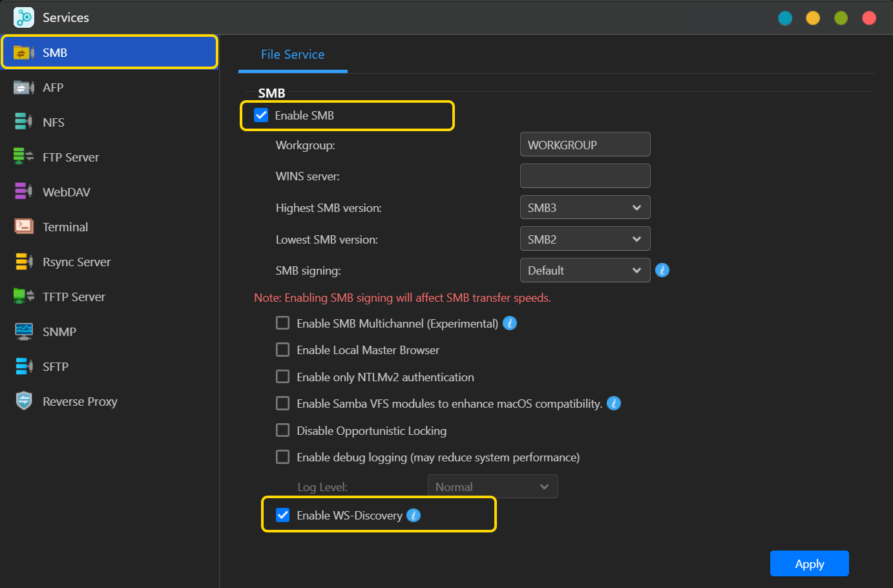Click the WINS server input field
Screen dimensions: 893x588
585,176
